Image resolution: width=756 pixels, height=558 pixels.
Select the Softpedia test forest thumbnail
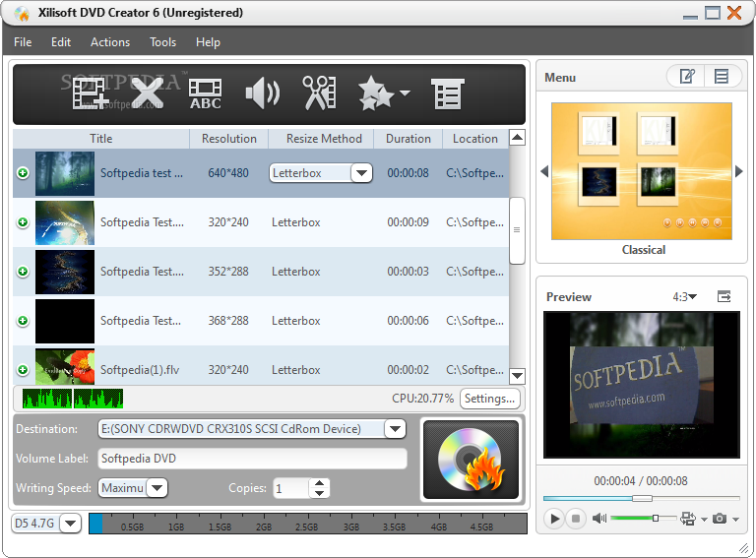point(65,173)
